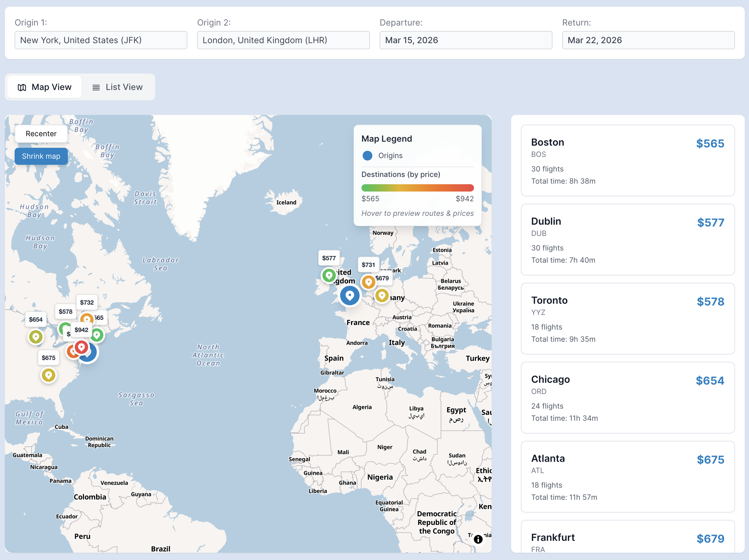749x560 pixels.
Task: Select the Chicago $654 destination card
Action: tap(627, 398)
